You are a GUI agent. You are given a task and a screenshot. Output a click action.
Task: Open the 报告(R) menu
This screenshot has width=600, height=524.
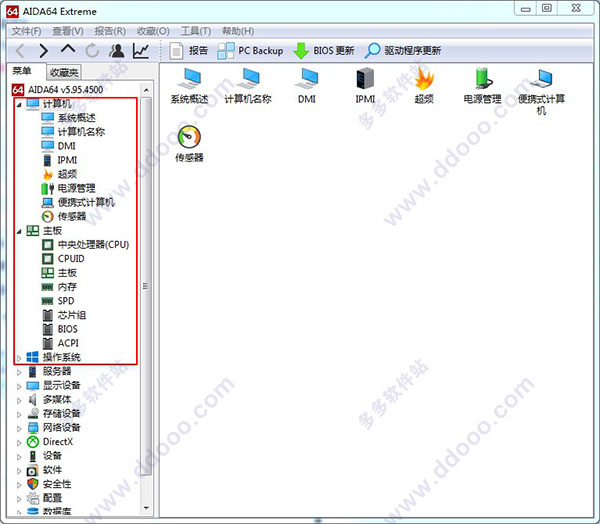click(110, 31)
